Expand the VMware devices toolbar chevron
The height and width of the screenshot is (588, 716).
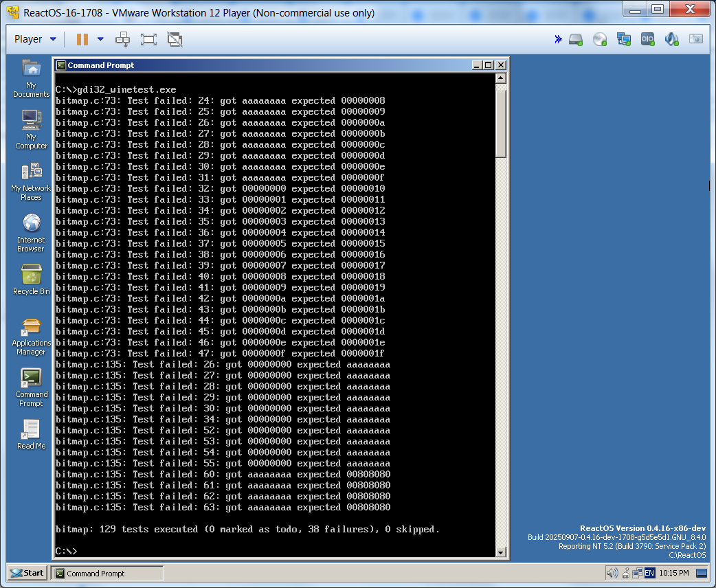point(558,39)
